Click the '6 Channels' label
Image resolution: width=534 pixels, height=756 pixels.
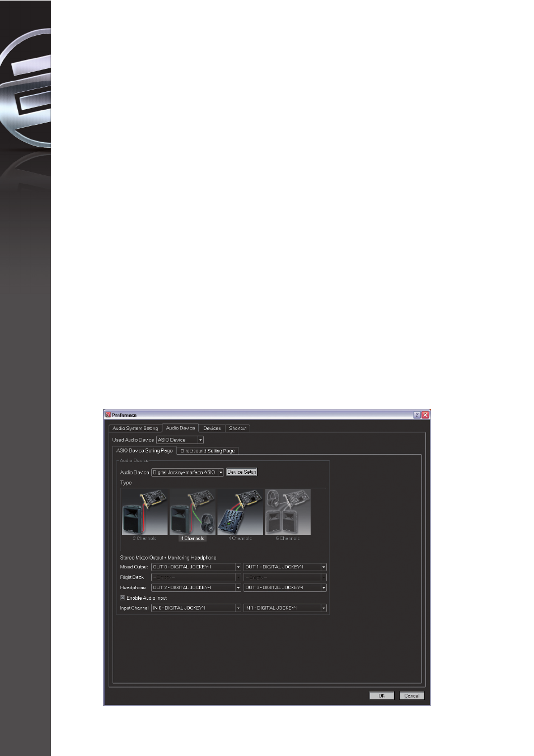pos(288,539)
